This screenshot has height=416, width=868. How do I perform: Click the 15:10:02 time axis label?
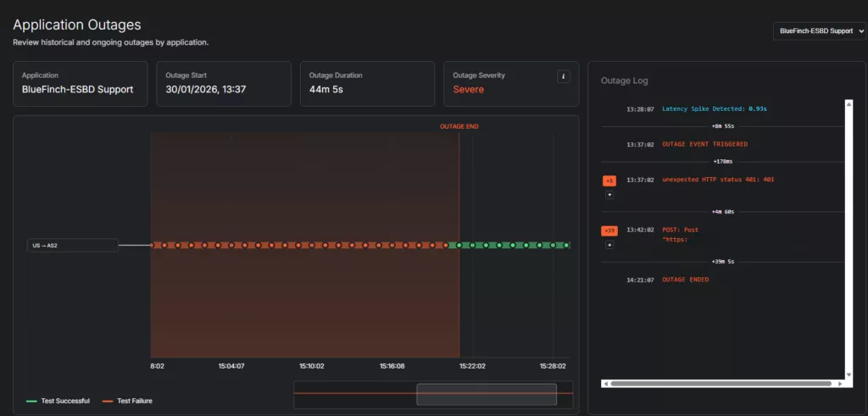(x=313, y=366)
